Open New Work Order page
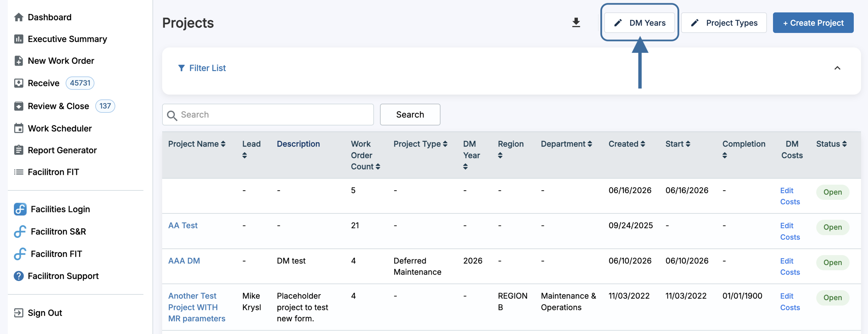The height and width of the screenshot is (334, 868). [61, 61]
